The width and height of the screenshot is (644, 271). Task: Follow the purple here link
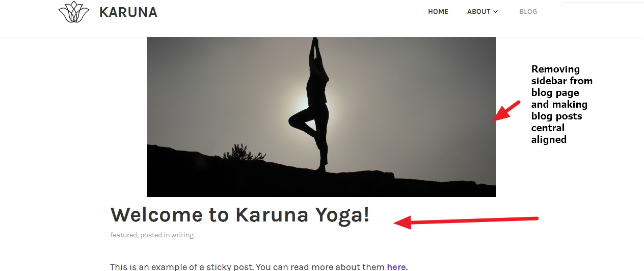coord(396,267)
